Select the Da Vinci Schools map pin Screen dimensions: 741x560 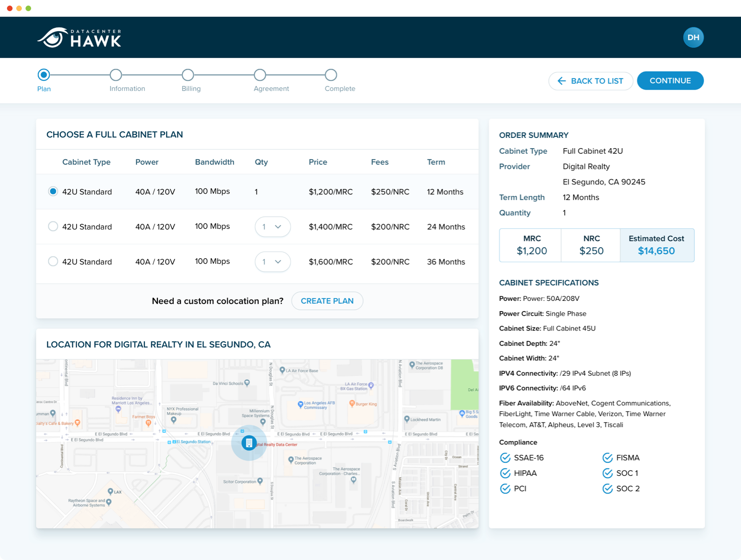pos(247,383)
